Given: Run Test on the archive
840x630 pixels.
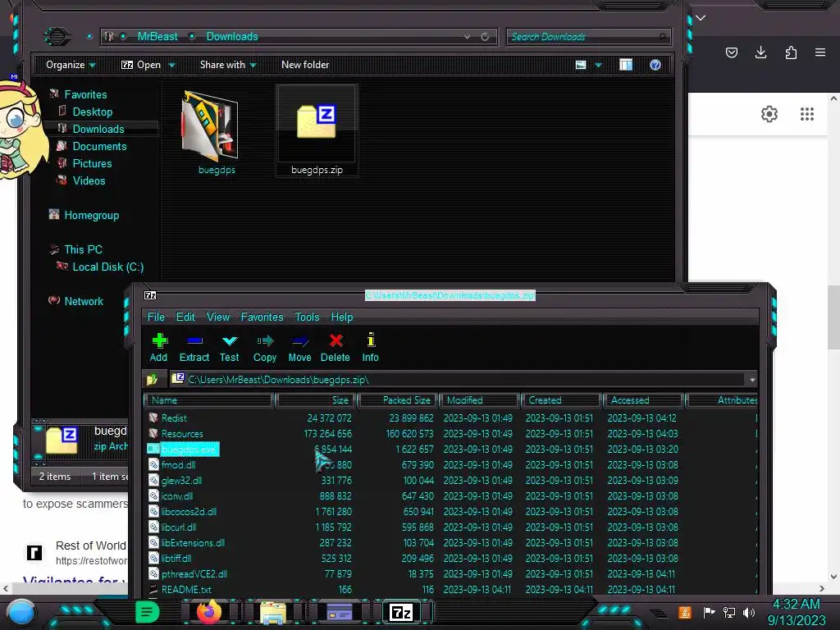Looking at the screenshot, I should point(230,347).
